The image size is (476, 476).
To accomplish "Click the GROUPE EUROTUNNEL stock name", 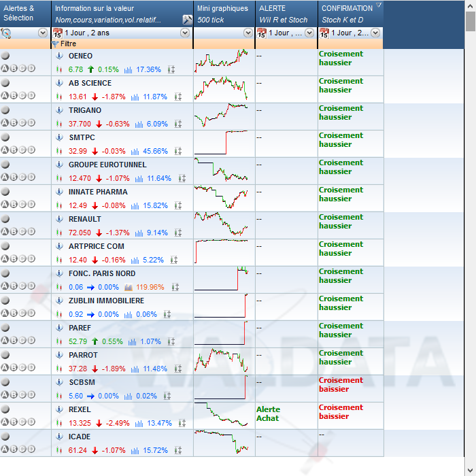I will click(x=107, y=165).
